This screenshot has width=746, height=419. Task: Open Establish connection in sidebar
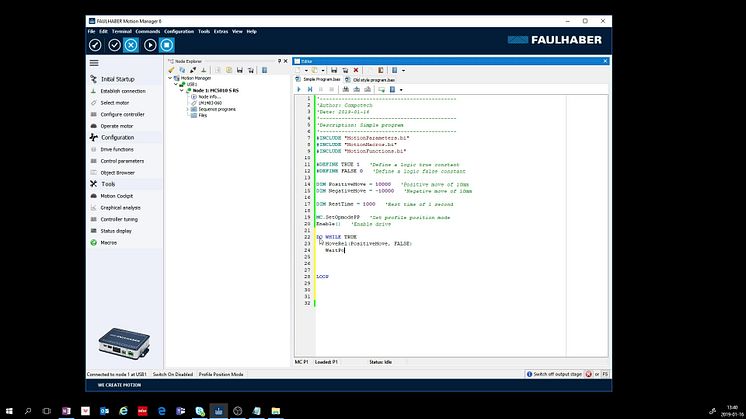(123, 91)
